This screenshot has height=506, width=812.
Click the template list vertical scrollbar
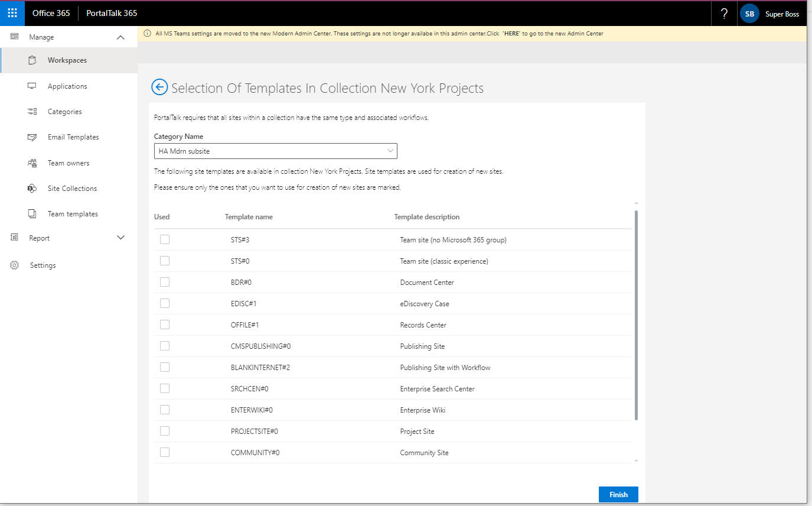(x=636, y=314)
